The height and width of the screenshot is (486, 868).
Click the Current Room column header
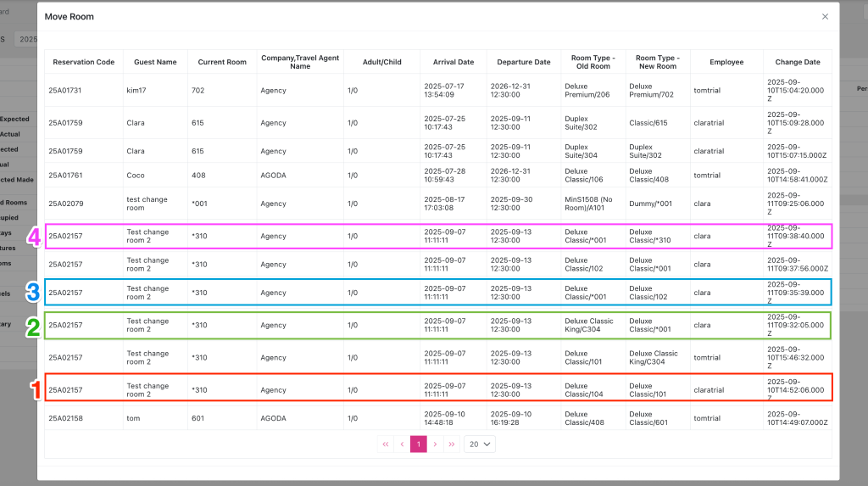click(222, 62)
